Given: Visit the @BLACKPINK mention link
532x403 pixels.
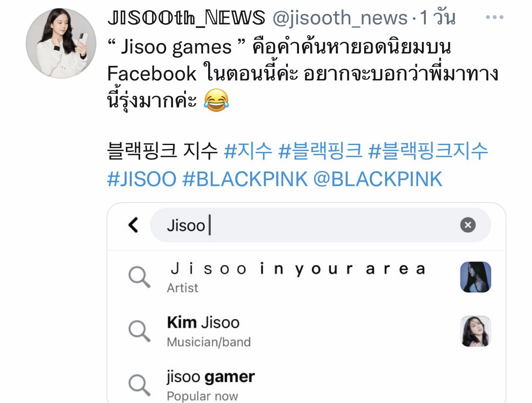Looking at the screenshot, I should (378, 179).
